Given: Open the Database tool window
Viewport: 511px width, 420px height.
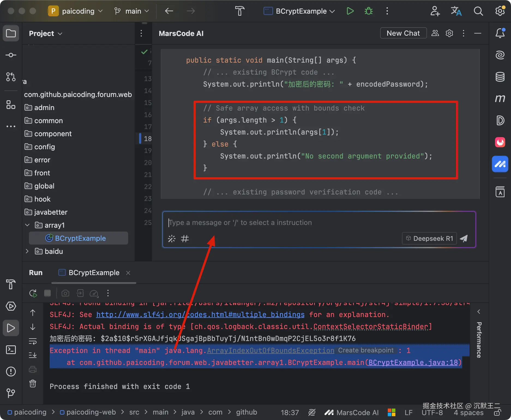Looking at the screenshot, I should [x=500, y=77].
